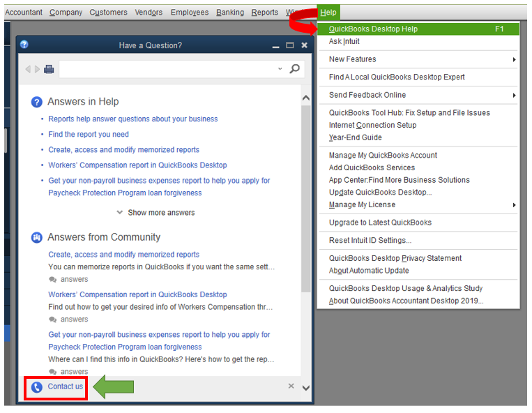Click the Help menu
This screenshot has width=532, height=413.
(x=328, y=13)
